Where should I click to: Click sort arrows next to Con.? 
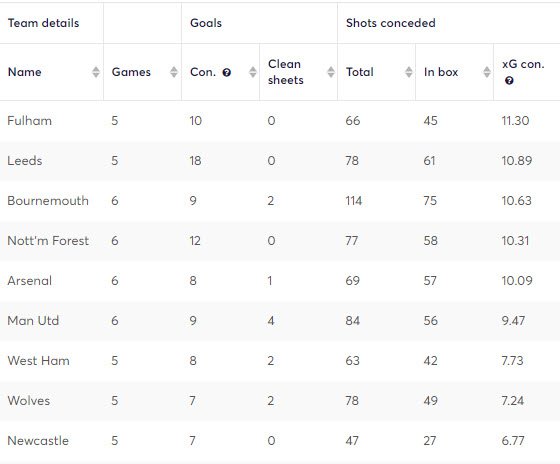[252, 72]
